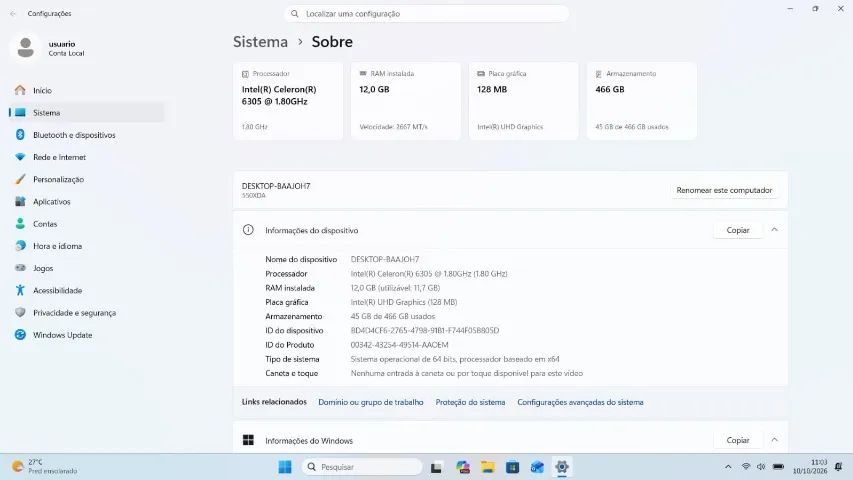Open Configurações avançadas do sistema link
853x480 pixels.
click(x=580, y=402)
